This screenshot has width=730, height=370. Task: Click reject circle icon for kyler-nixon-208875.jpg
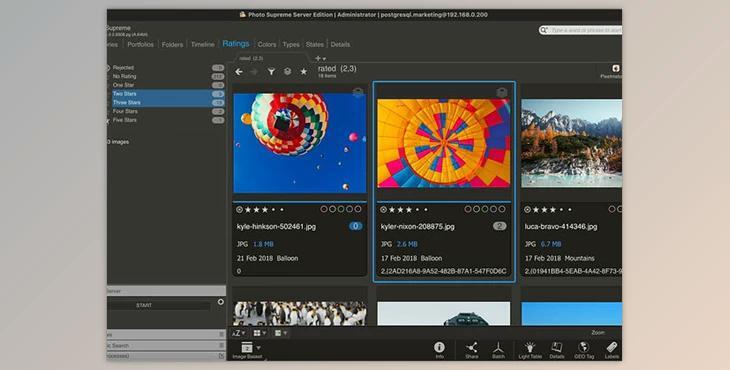point(383,210)
